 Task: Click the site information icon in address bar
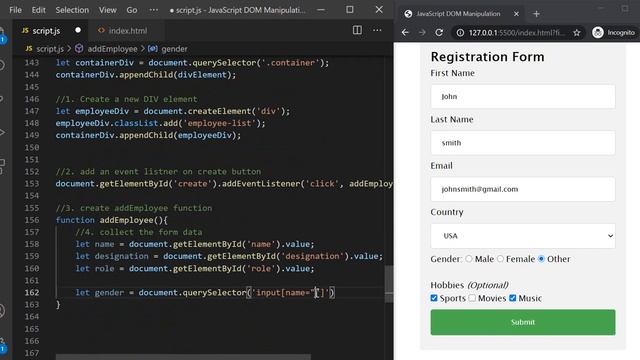460,33
